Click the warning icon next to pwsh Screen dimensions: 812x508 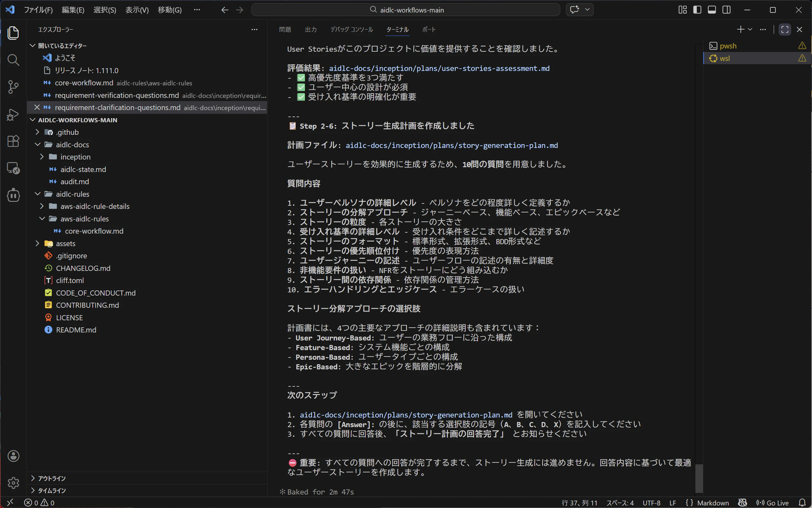[x=802, y=46]
